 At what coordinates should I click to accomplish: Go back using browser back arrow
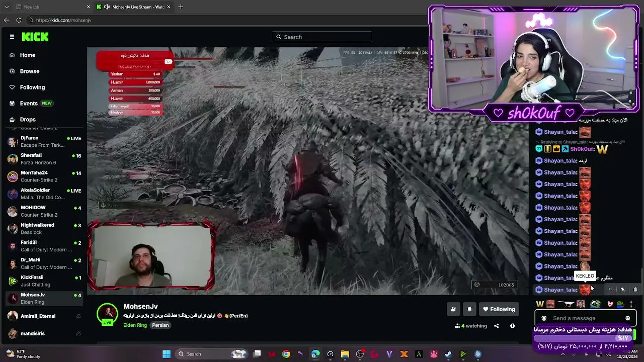(x=6, y=20)
